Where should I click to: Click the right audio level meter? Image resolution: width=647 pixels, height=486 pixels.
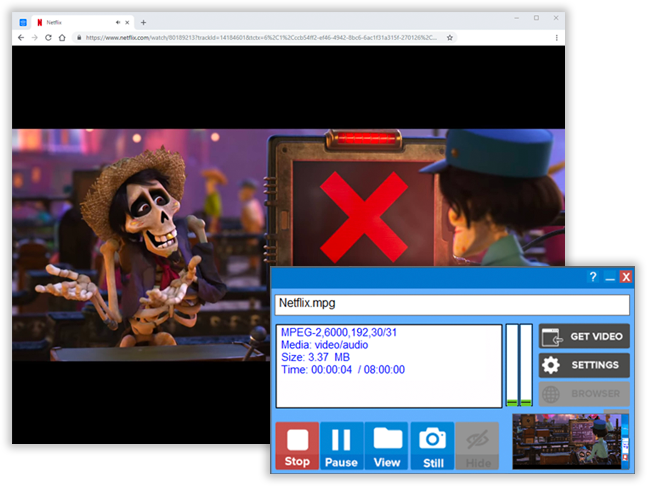pyautogui.click(x=526, y=365)
